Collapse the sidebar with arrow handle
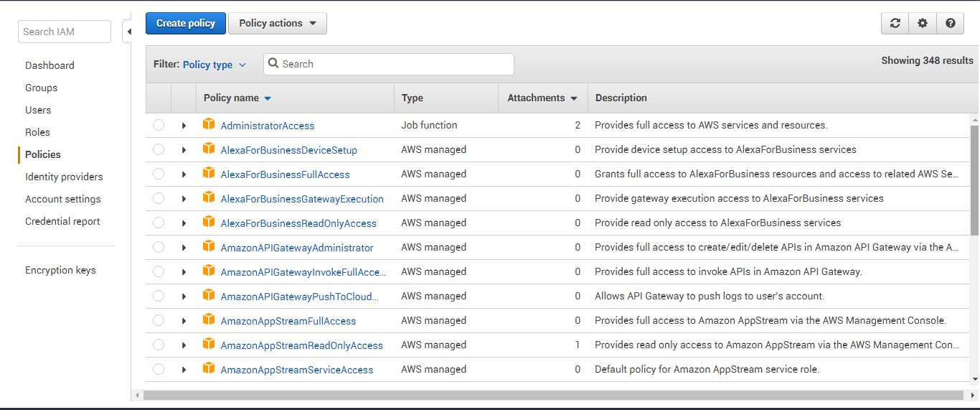The height and width of the screenshot is (410, 980). (x=128, y=32)
